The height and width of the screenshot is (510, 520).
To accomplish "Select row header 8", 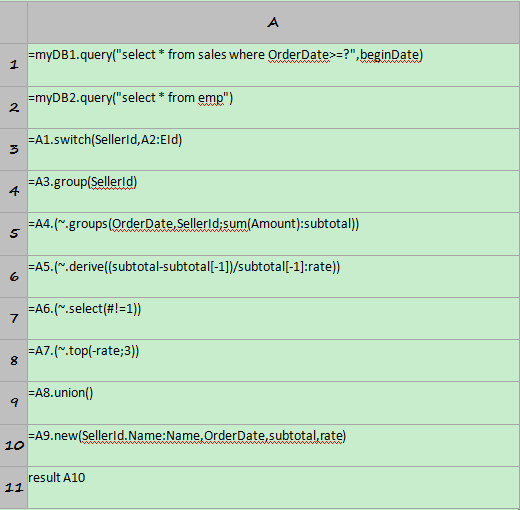I will [x=14, y=361].
